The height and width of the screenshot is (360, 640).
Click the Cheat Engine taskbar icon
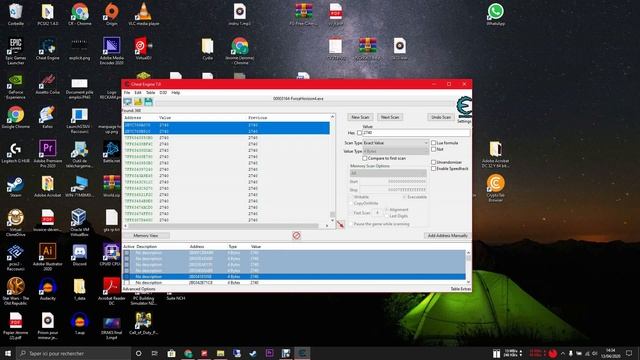pos(302,353)
